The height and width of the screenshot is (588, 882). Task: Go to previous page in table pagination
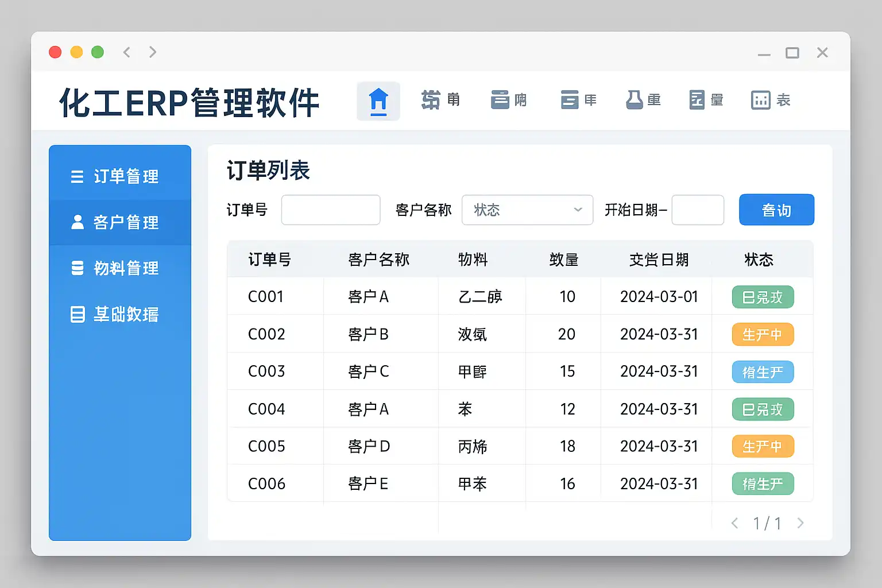[734, 523]
